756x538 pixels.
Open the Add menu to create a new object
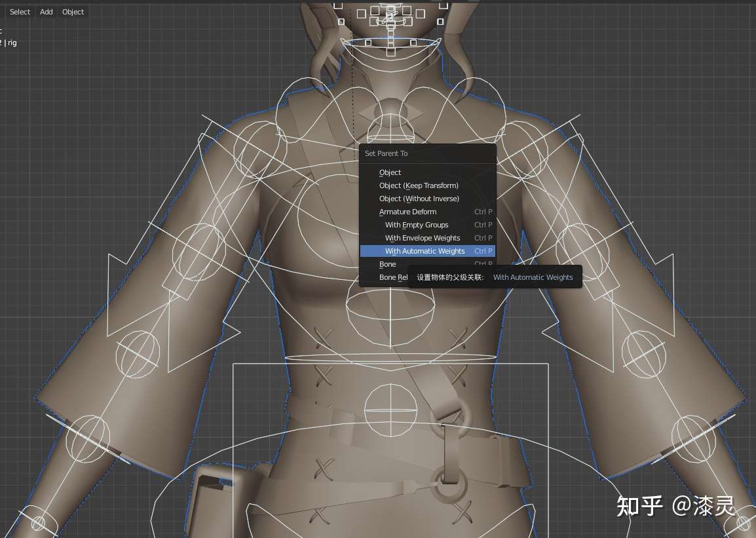tap(46, 11)
